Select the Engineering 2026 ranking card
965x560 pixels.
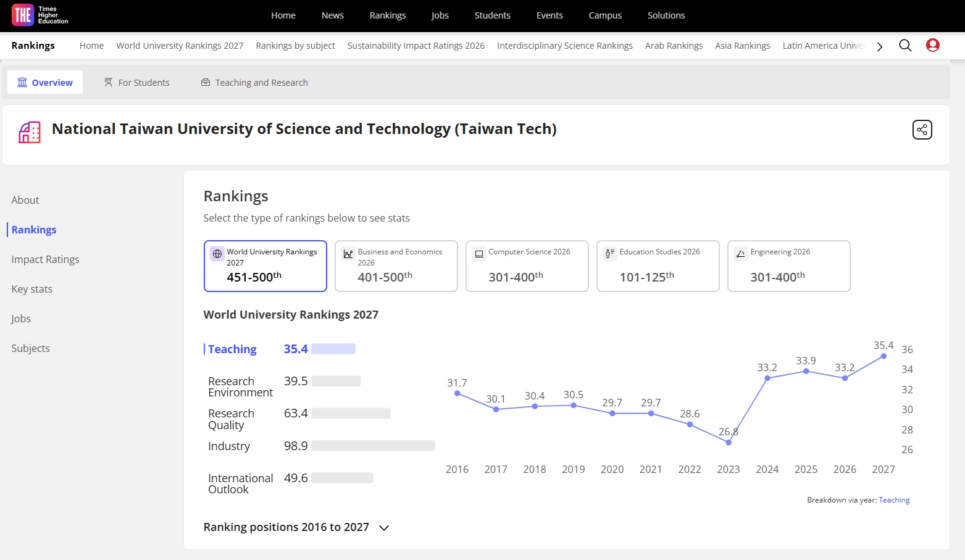click(789, 266)
